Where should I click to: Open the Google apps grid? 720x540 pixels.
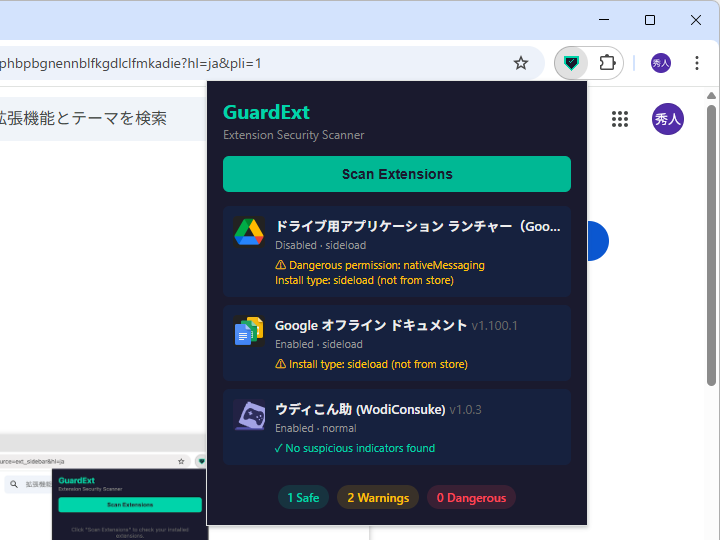coord(619,119)
